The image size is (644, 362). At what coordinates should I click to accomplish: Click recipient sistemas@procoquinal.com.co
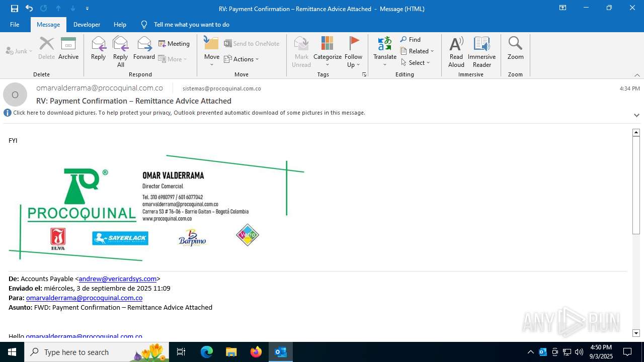pyautogui.click(x=222, y=88)
